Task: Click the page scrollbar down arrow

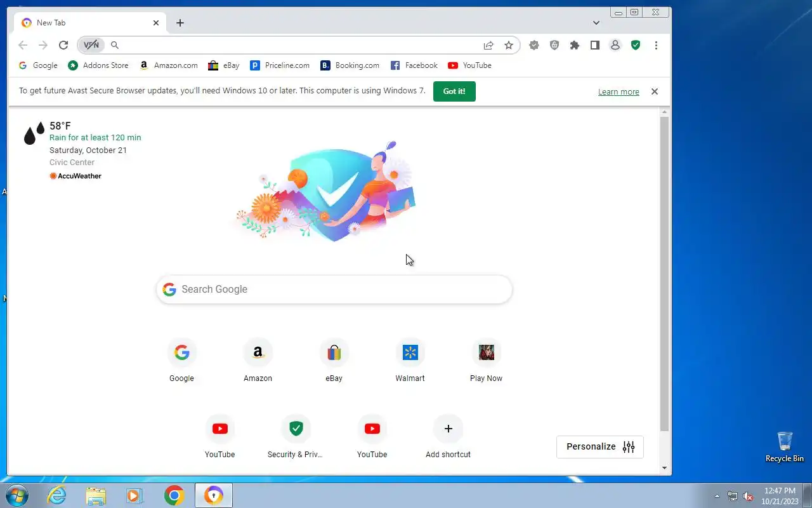Action: [x=664, y=468]
